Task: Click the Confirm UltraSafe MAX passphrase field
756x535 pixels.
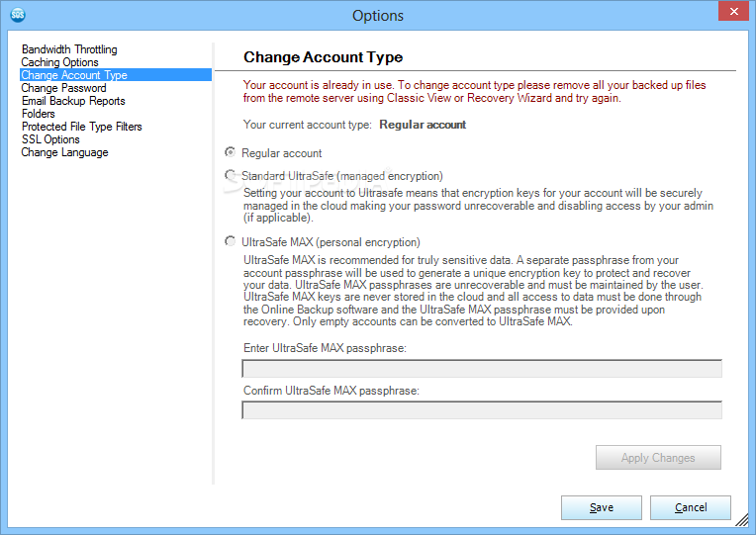Action: tap(482, 410)
